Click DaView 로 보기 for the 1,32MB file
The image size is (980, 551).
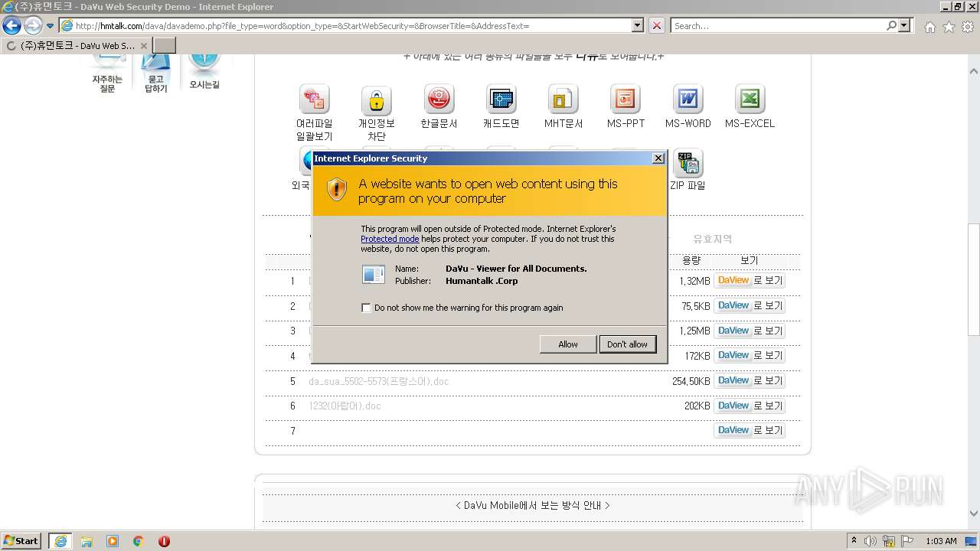(750, 281)
